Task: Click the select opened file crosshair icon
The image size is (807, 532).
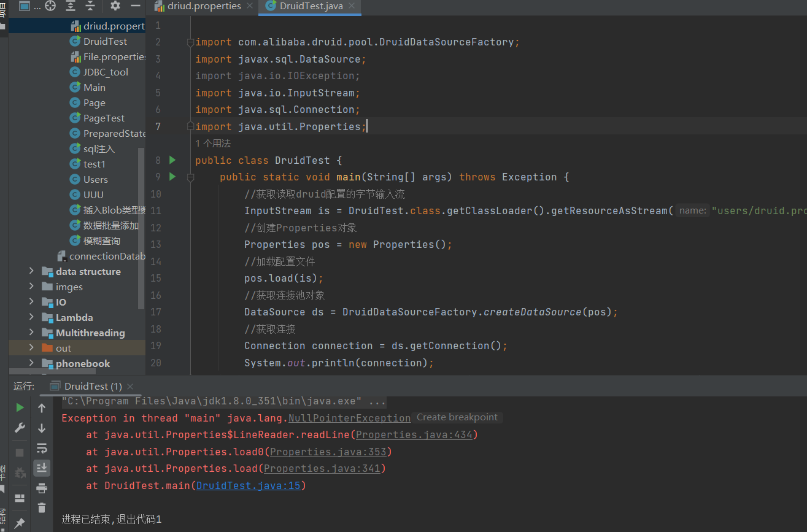Action: [x=50, y=6]
